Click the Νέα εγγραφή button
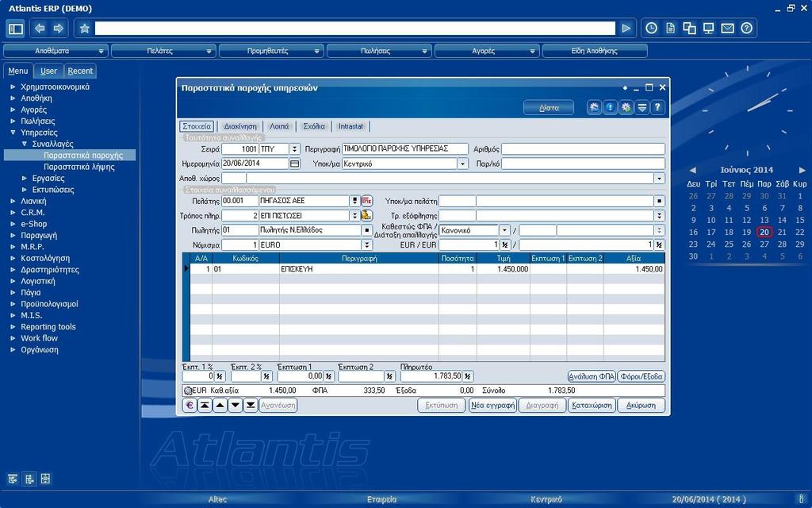This screenshot has width=812, height=508. click(492, 406)
